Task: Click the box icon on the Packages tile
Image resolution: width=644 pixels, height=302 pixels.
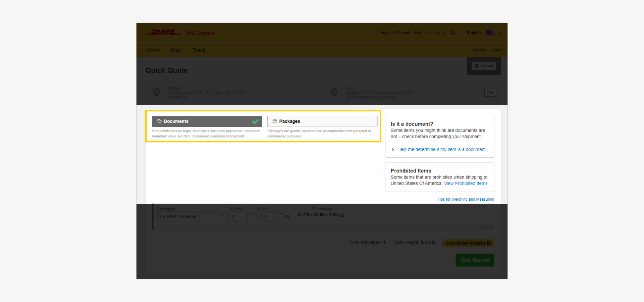Action: [274, 121]
